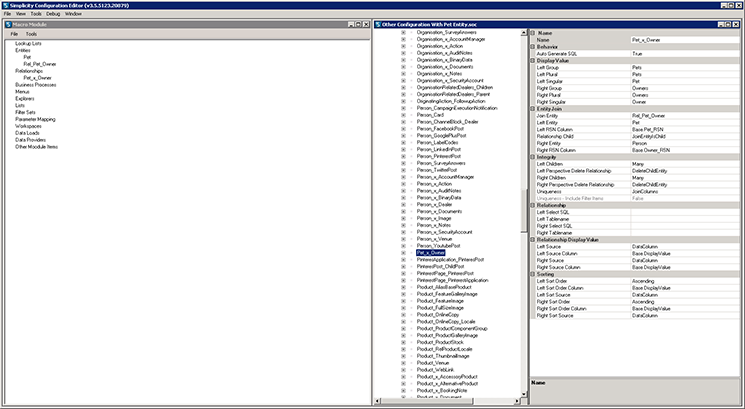The image size is (745, 409).
Task: Expand the Organisation_SurveyAnswers relationship node
Action: (x=403, y=32)
